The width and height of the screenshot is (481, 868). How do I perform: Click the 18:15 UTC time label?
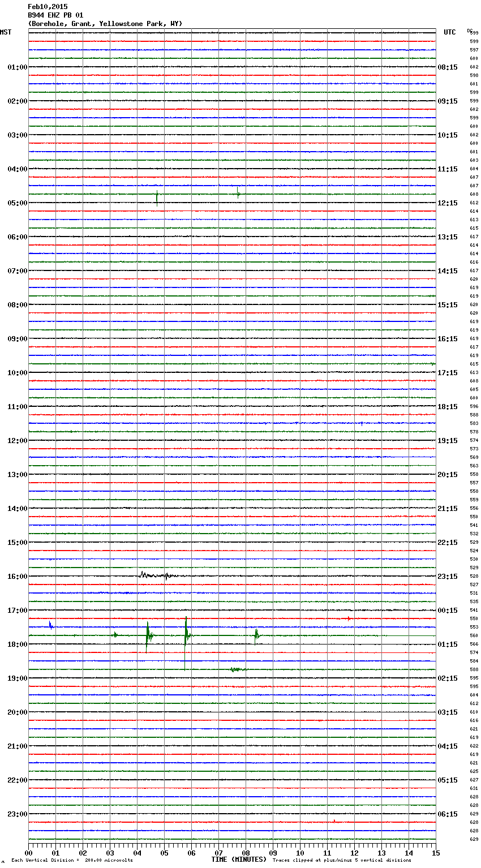point(448,407)
